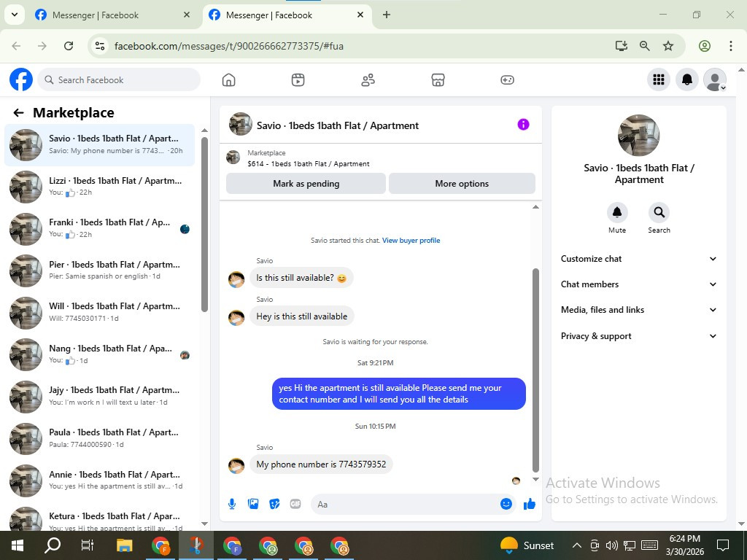This screenshot has width=747, height=560.
Task: Open View buyer profile link
Action: pyautogui.click(x=411, y=241)
